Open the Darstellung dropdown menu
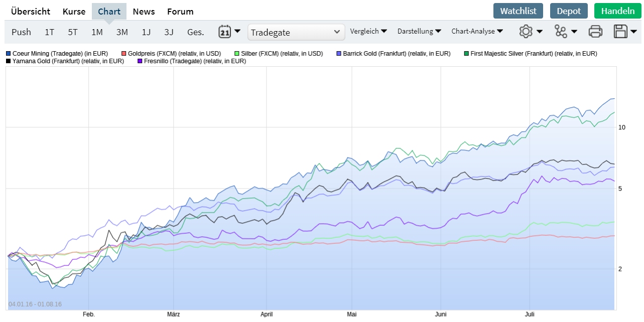 419,31
